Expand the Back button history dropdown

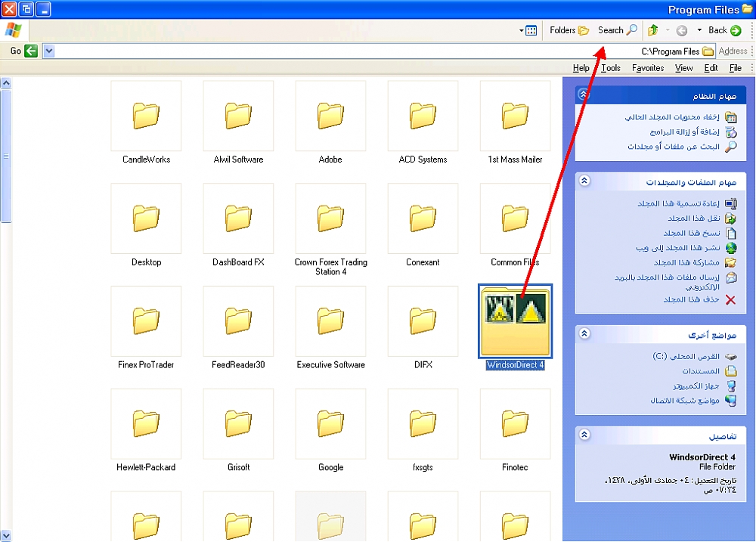point(699,31)
